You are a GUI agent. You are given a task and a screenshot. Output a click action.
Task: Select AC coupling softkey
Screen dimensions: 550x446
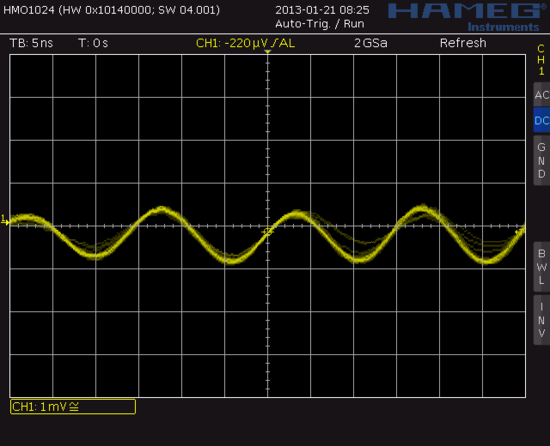click(542, 95)
